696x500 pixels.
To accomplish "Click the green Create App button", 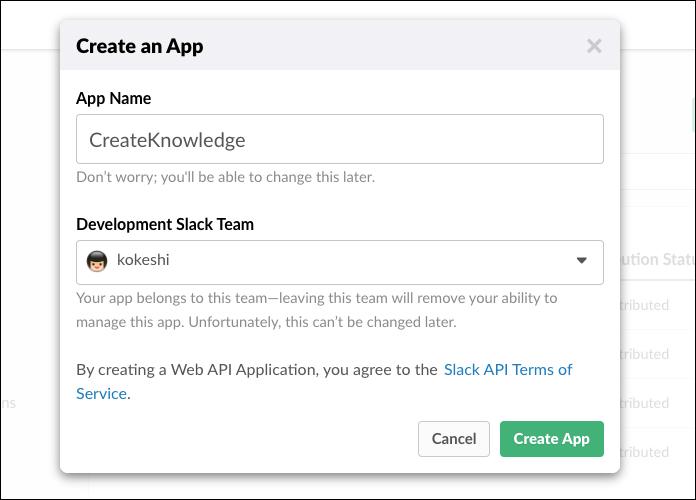I will coord(551,439).
